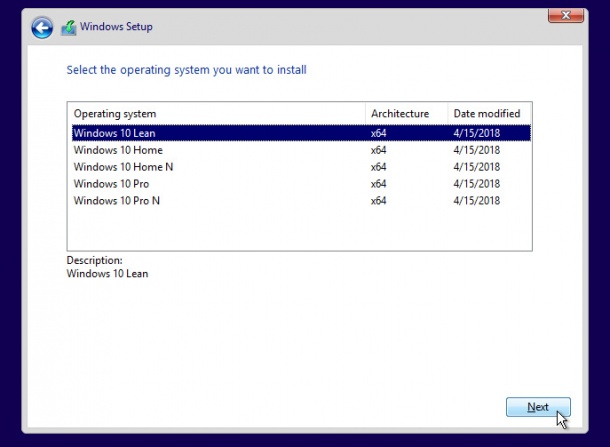Click the blue back arrow icon
Screen dimensions: 610x447
pyautogui.click(x=41, y=28)
